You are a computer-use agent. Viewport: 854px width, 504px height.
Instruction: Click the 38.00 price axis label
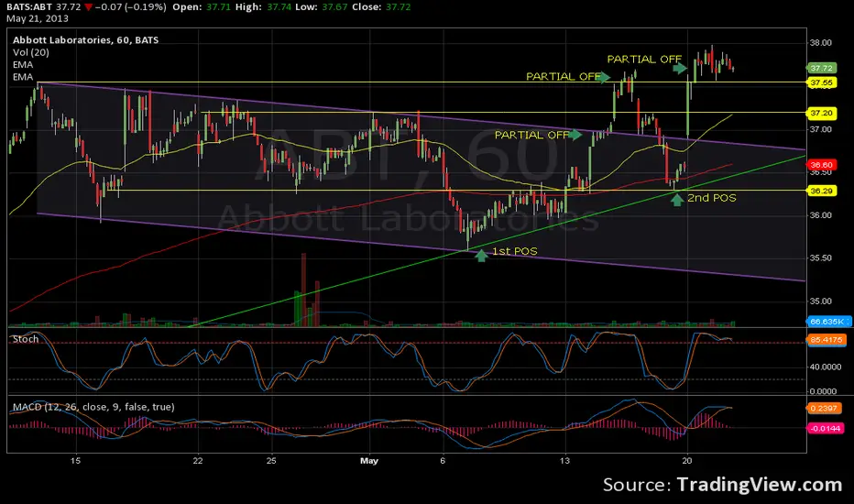tap(821, 42)
